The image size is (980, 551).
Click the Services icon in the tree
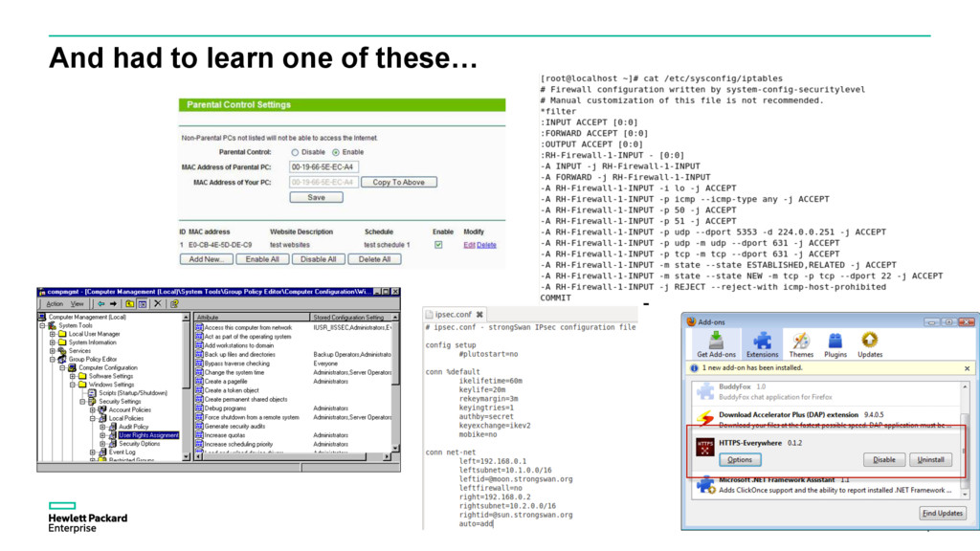(x=62, y=351)
